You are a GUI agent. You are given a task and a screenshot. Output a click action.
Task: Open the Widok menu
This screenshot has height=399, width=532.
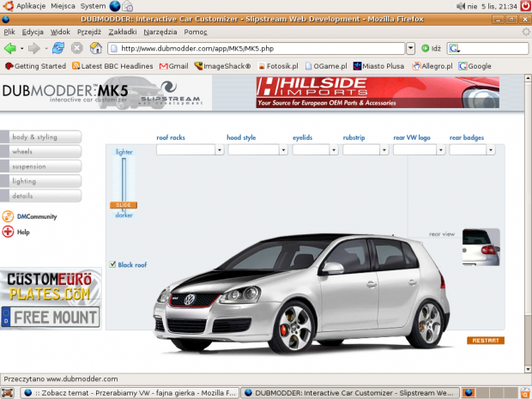point(60,32)
